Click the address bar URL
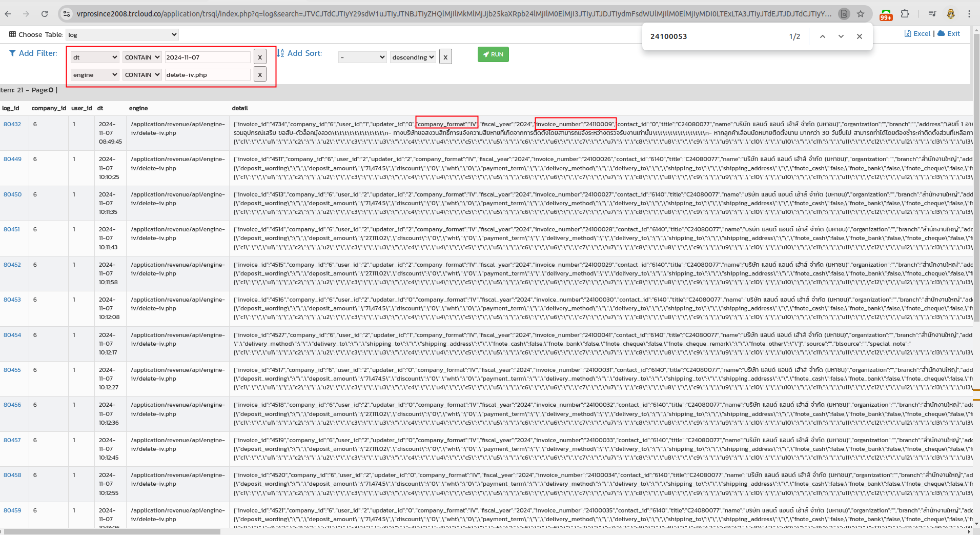This screenshot has height=535, width=980. coord(454,14)
